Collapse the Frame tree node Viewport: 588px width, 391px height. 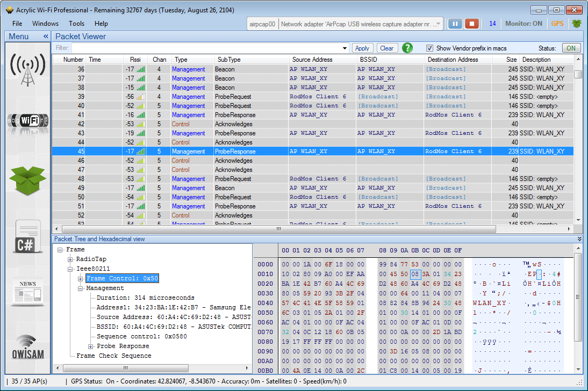pos(60,250)
